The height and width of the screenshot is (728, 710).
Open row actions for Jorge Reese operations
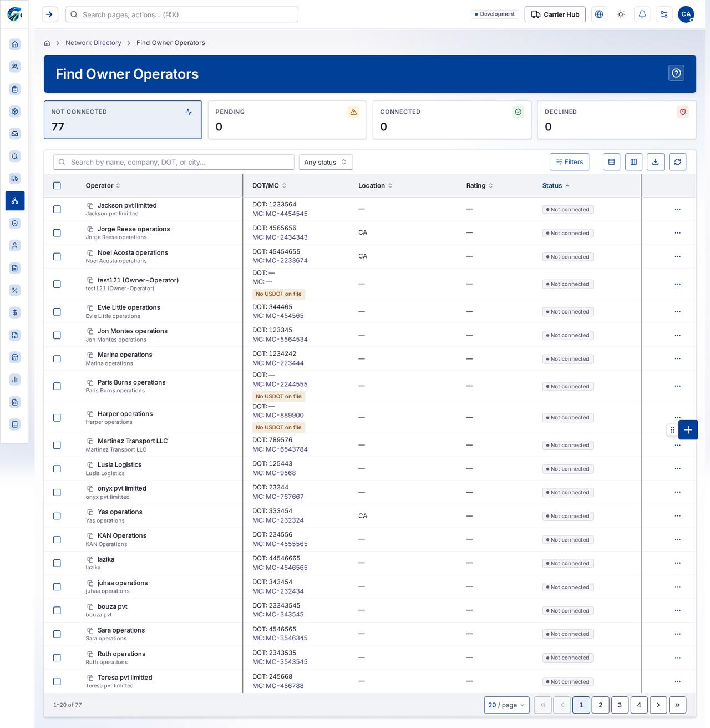click(x=677, y=233)
